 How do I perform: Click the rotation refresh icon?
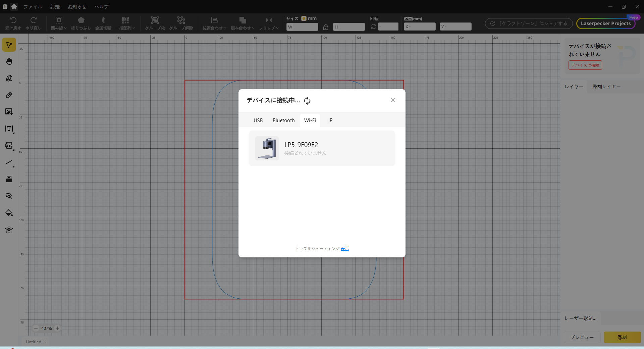pos(374,27)
